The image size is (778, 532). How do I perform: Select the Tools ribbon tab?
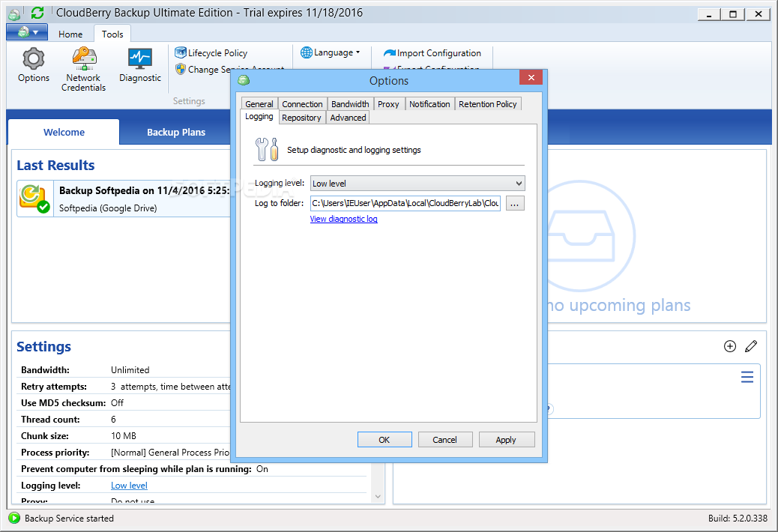(x=112, y=34)
